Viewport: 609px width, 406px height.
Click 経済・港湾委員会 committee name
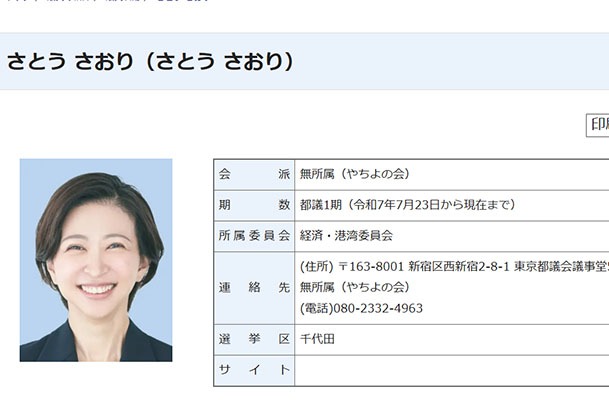pos(347,236)
